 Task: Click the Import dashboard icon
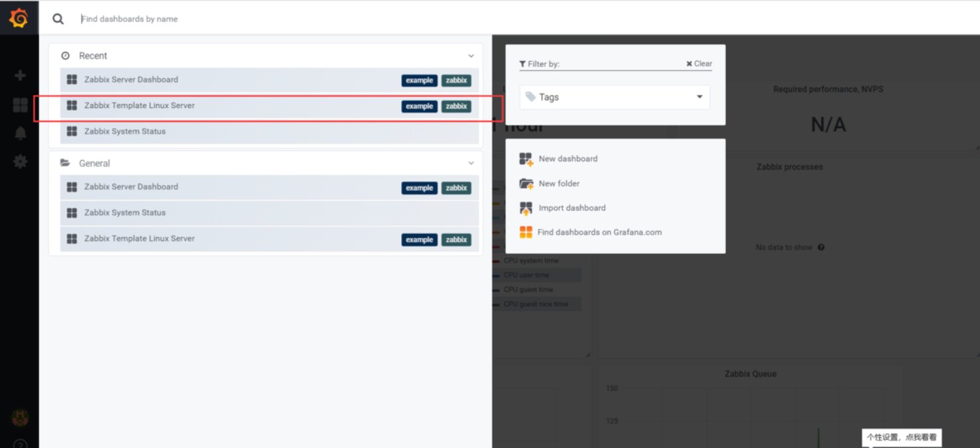pyautogui.click(x=526, y=208)
